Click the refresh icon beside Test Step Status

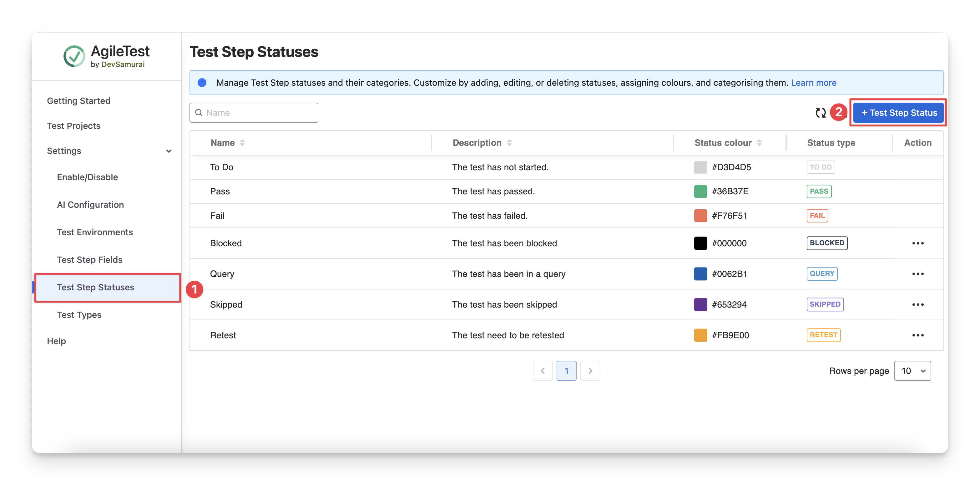click(821, 113)
